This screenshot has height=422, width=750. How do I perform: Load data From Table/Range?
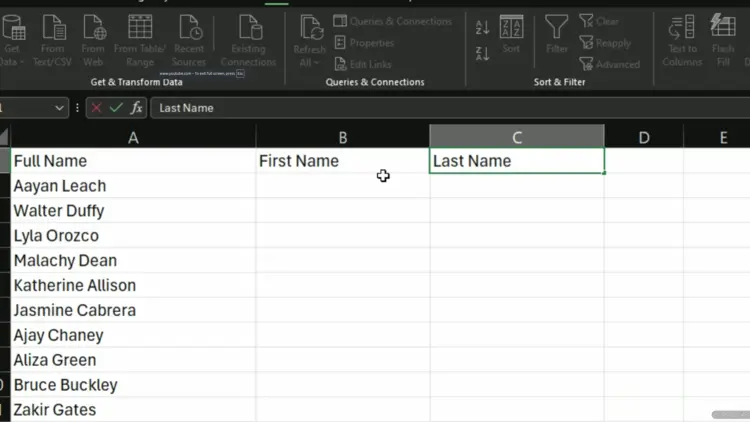[140, 41]
